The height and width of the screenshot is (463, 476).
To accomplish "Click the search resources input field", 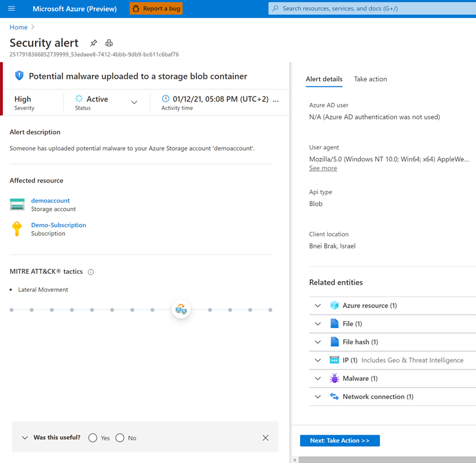I will point(372,8).
